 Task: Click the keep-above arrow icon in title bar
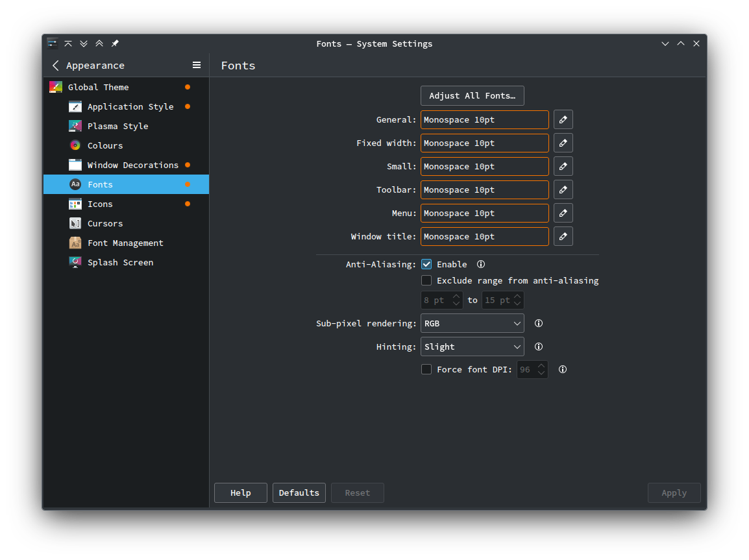tap(68, 43)
